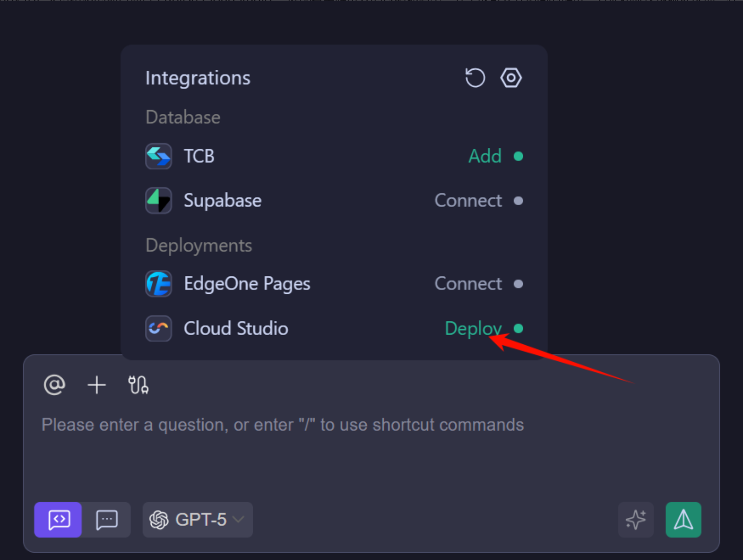Click Add next to TCB

485,156
